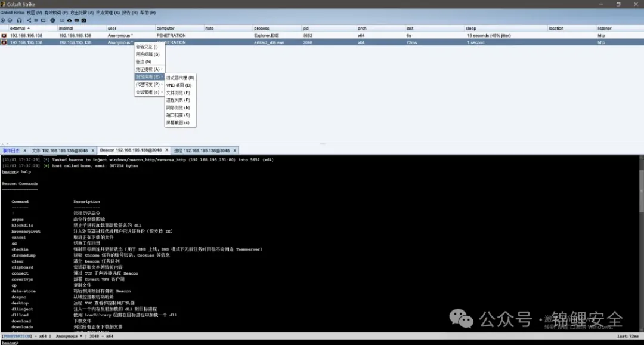644x345 pixels.
Task: Click the globe icon in toolbar
Action: (52, 20)
